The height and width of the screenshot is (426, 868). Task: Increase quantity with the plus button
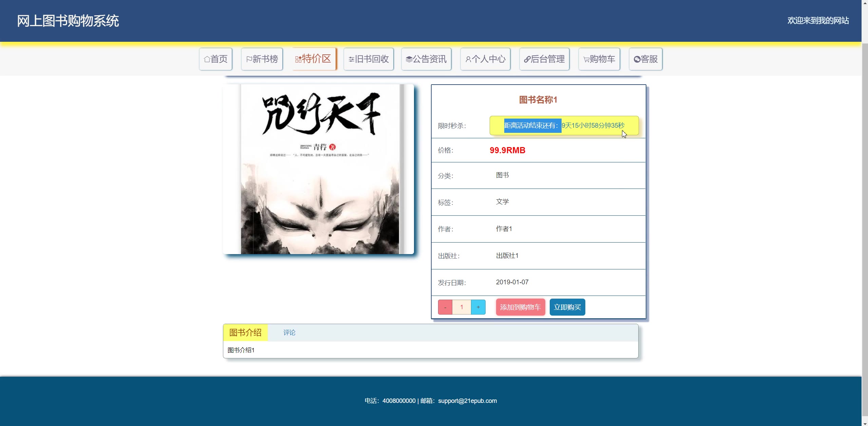(x=478, y=307)
